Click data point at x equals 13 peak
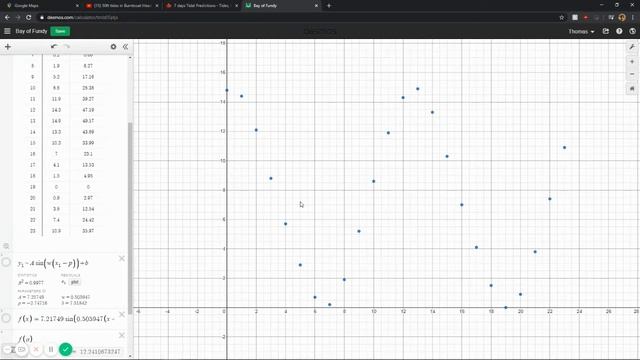The height and width of the screenshot is (360, 640). click(418, 89)
